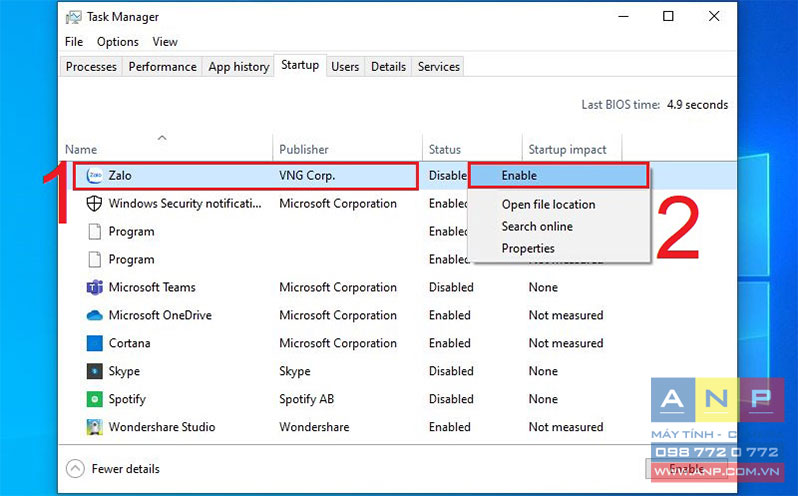This screenshot has height=496, width=800.
Task: Minimize the Task Manager window
Action: 623,16
